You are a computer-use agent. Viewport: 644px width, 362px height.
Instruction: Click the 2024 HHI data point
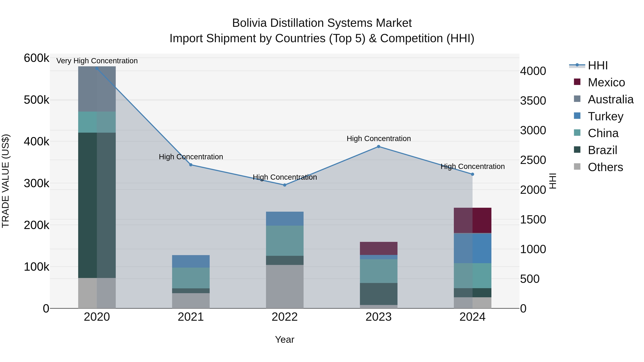point(472,174)
